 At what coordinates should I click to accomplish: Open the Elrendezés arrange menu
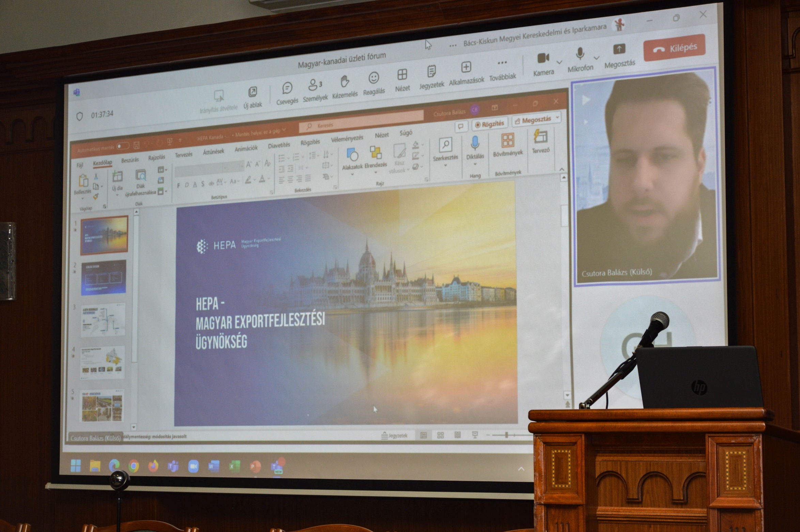375,157
